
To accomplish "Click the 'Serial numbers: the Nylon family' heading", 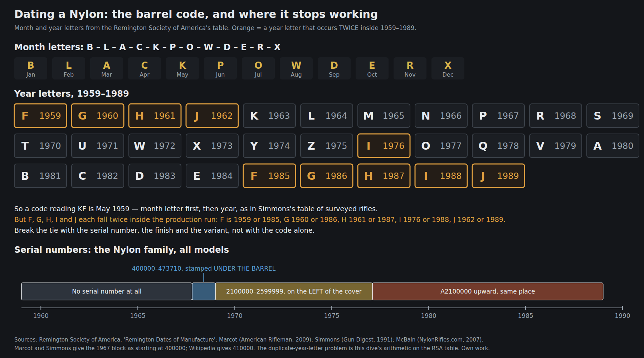I will 122,250.
